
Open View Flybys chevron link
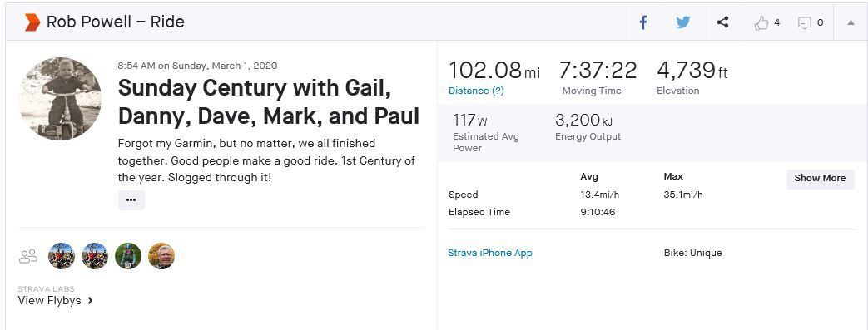point(55,301)
